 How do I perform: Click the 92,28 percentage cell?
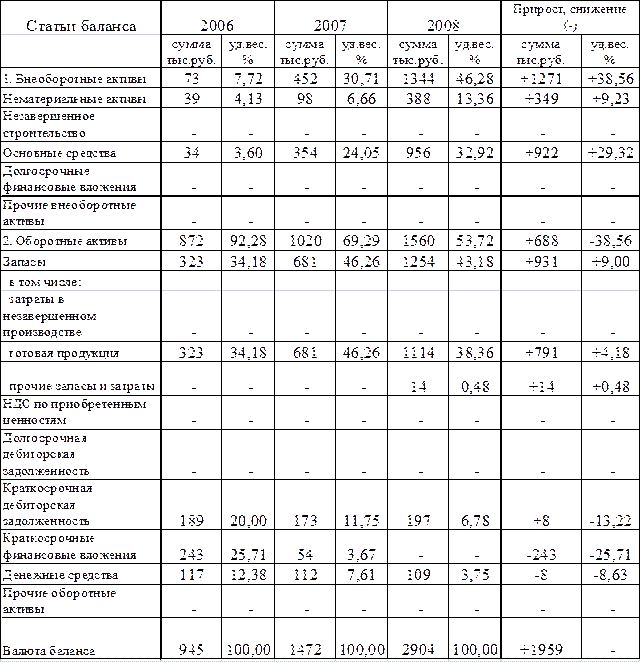pyautogui.click(x=248, y=241)
